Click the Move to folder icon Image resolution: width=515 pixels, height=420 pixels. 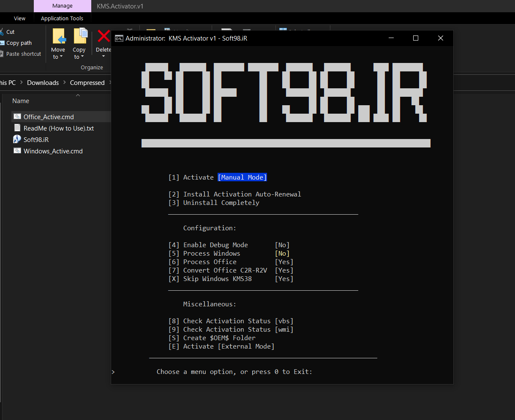59,37
